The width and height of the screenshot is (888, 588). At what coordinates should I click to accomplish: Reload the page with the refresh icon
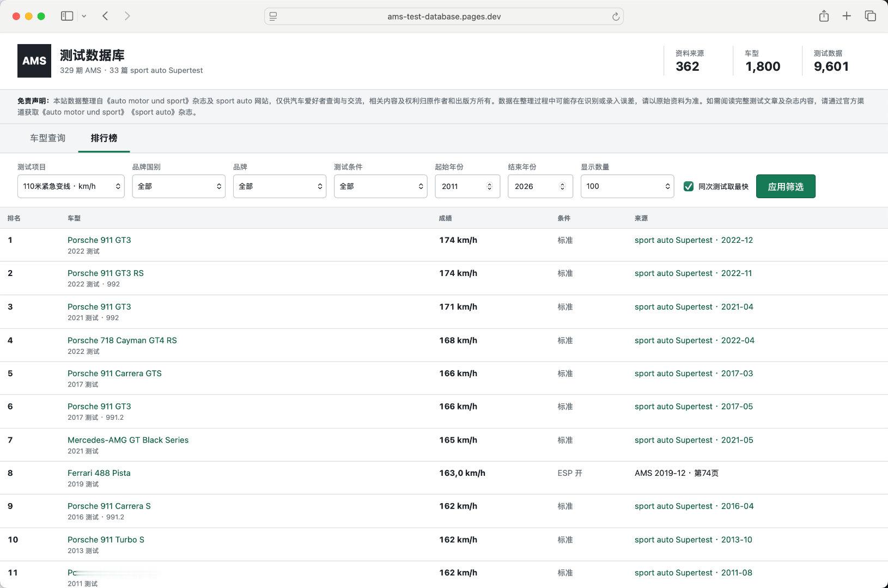[x=616, y=16]
